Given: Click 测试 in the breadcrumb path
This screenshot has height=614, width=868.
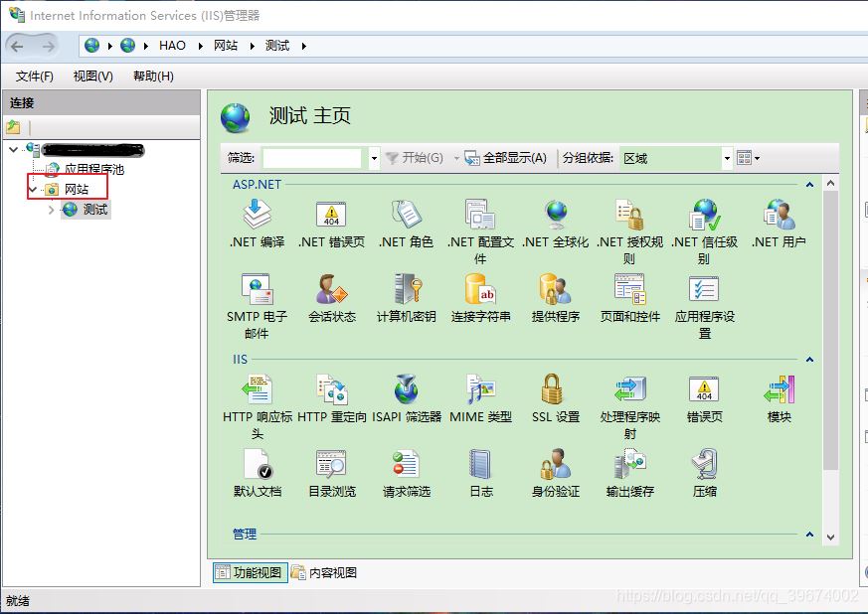Looking at the screenshot, I should click(276, 46).
